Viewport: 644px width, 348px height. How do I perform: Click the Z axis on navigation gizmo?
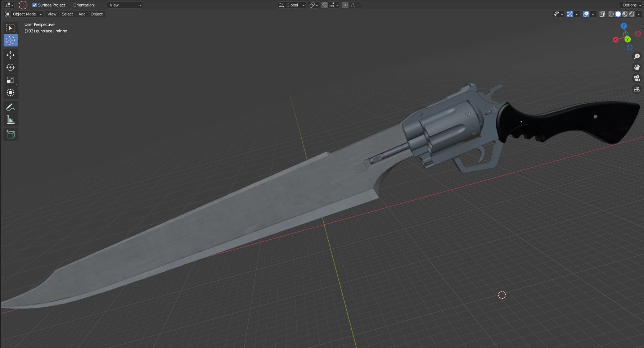pos(624,26)
